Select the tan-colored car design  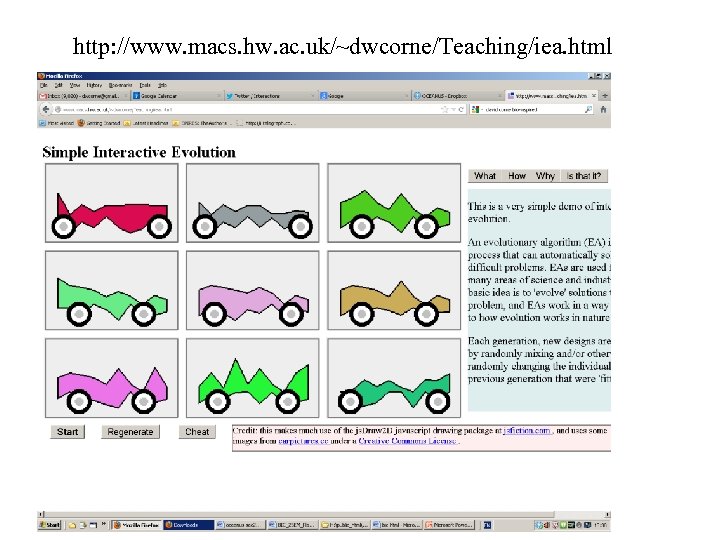point(394,290)
